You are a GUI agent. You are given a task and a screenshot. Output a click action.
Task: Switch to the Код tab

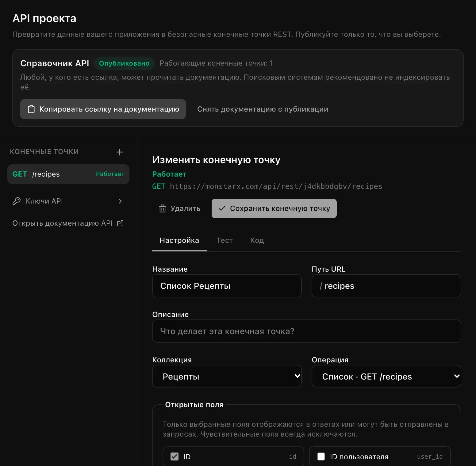pyautogui.click(x=257, y=240)
